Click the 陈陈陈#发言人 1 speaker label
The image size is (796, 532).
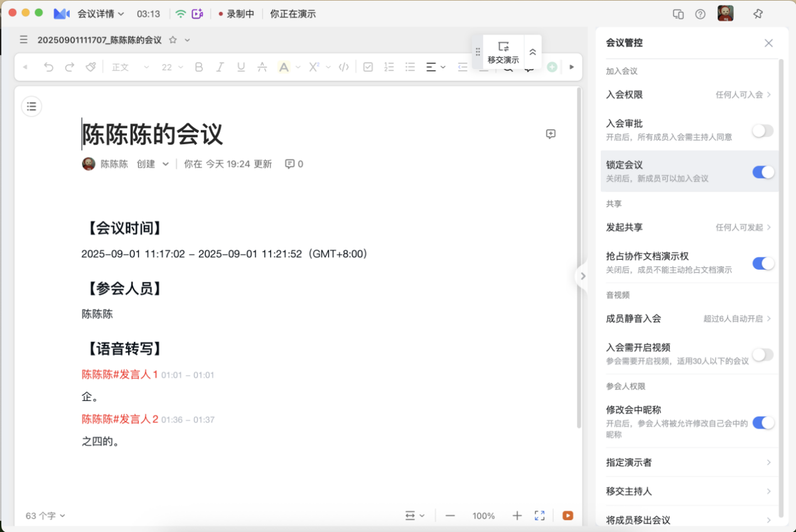pyautogui.click(x=120, y=375)
